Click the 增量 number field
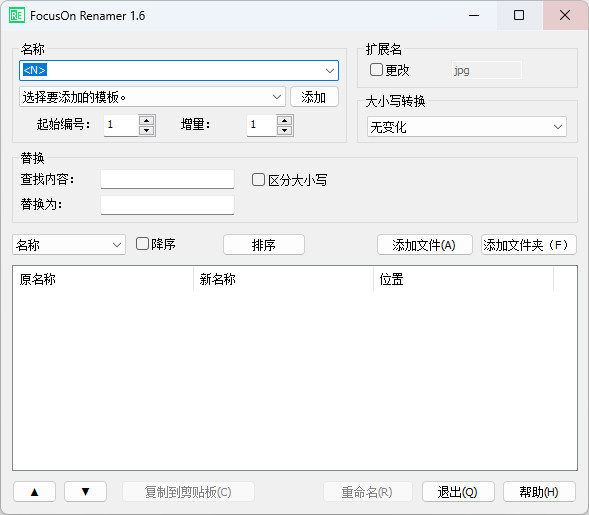 pyautogui.click(x=261, y=125)
